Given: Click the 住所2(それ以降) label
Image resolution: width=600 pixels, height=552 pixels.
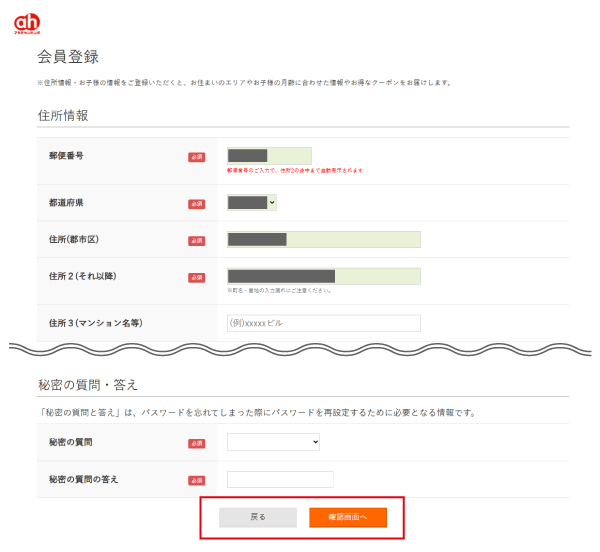Looking at the screenshot, I should 82,276.
